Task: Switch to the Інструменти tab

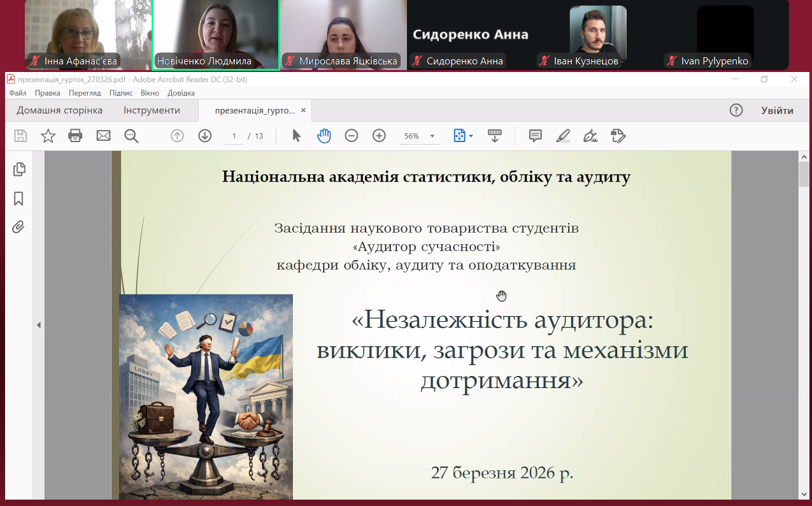Action: pos(152,110)
